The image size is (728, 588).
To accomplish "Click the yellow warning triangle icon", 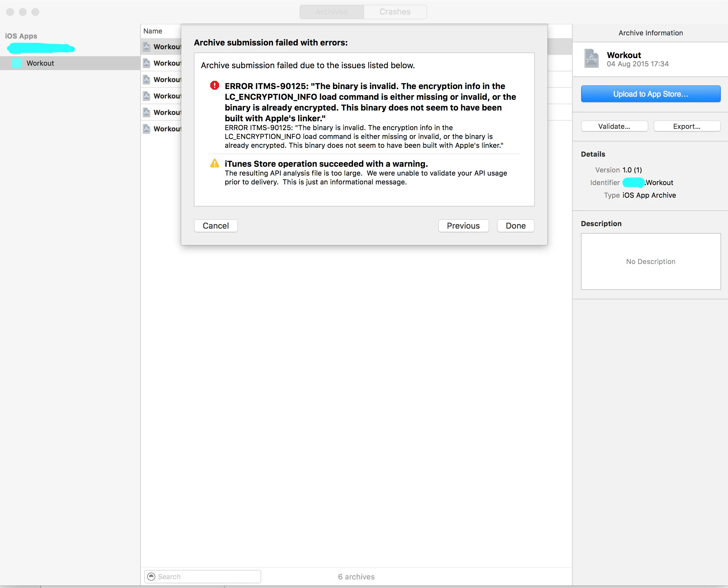I will coord(214,163).
